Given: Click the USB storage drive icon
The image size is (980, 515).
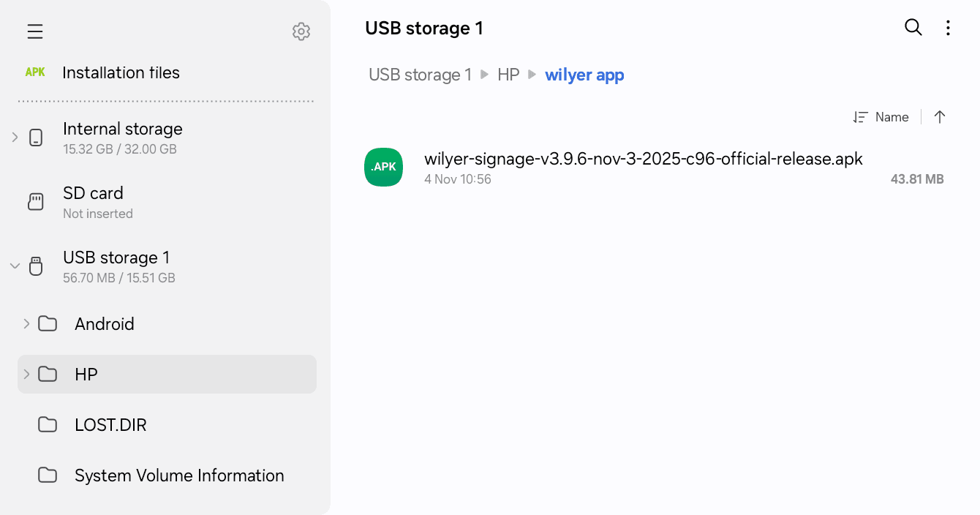Looking at the screenshot, I should [36, 266].
